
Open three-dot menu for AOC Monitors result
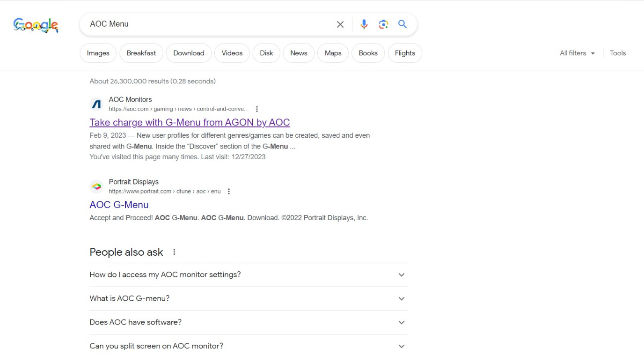(x=256, y=109)
